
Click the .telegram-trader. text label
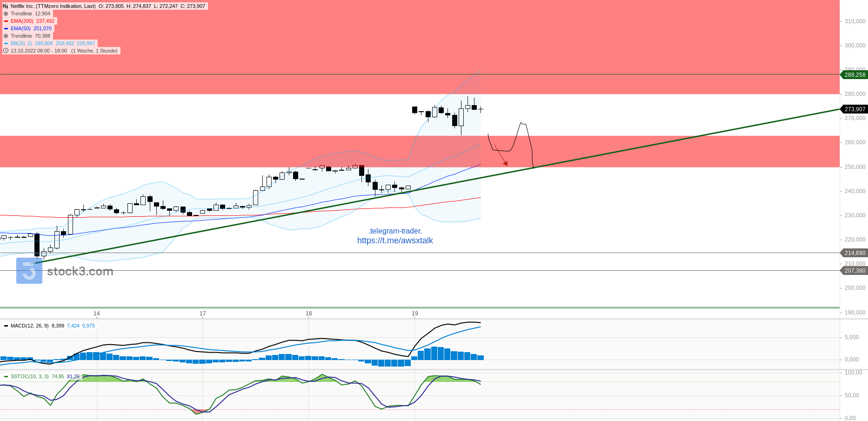[395, 231]
